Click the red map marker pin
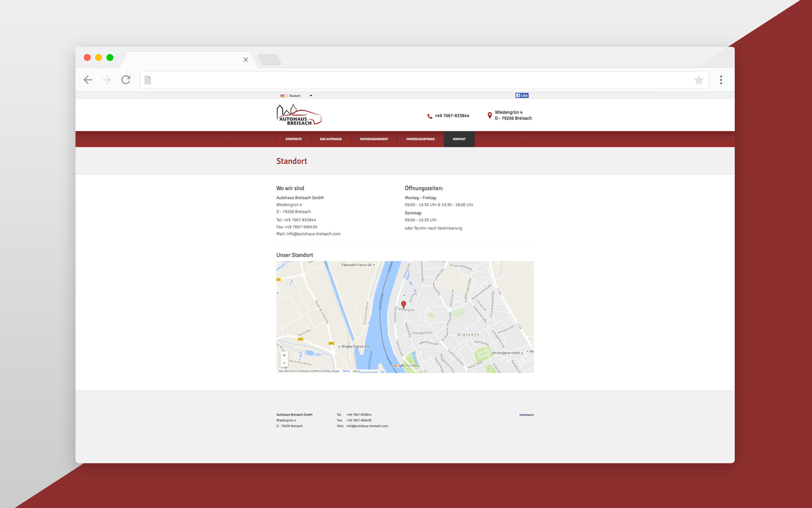812x508 pixels. [x=404, y=304]
